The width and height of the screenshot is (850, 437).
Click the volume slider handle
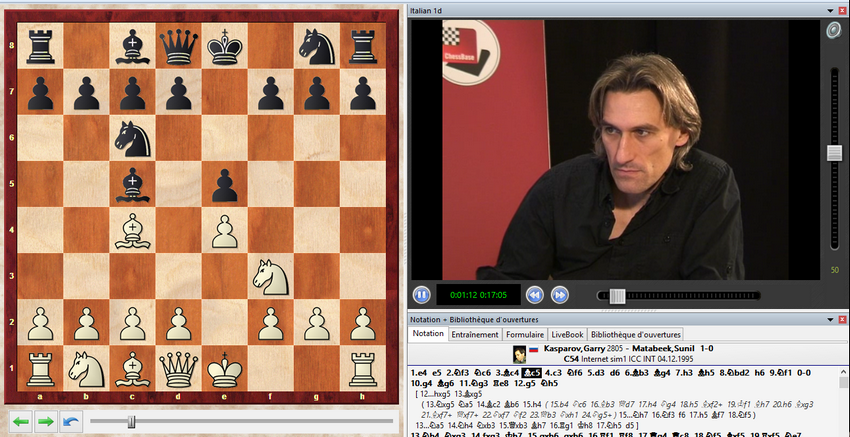tap(833, 153)
